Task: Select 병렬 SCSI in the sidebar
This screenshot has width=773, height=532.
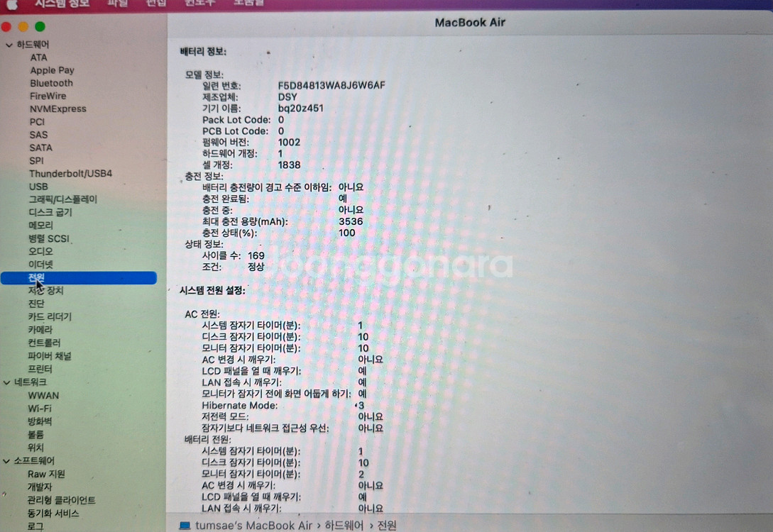Action: pyautogui.click(x=49, y=238)
